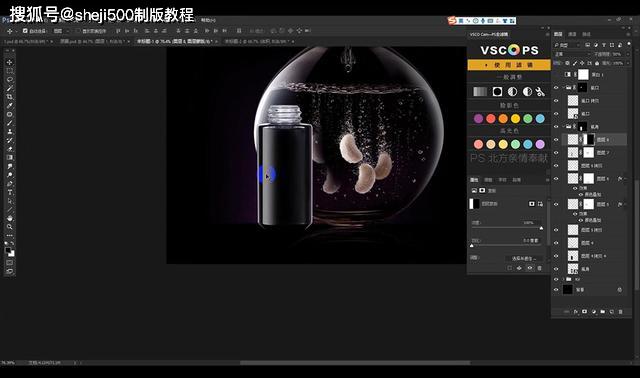
Task: Click the horizontal scrollbar below canvas
Action: [355, 362]
